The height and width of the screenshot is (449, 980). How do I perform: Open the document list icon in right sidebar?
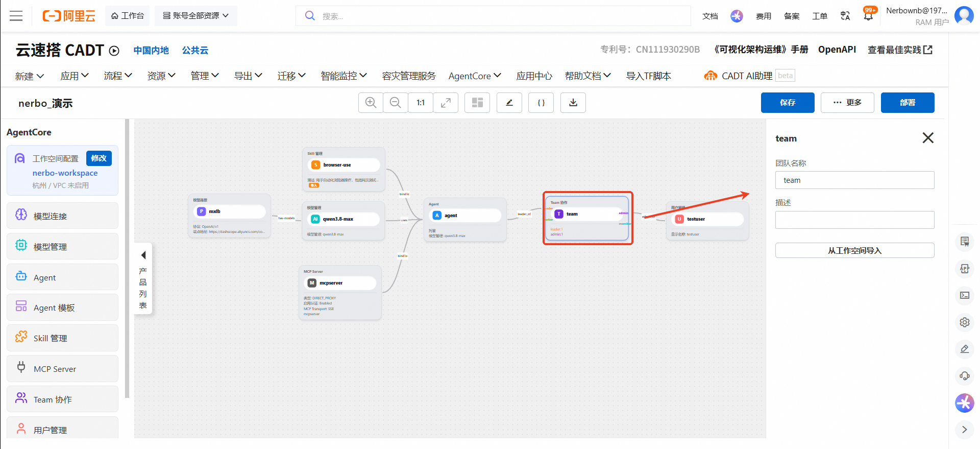(965, 242)
